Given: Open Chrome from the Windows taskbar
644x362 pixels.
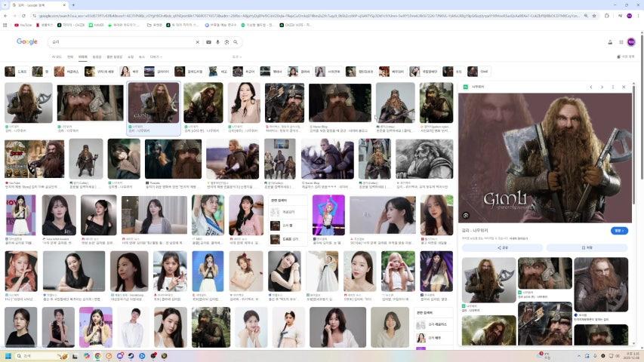Looking at the screenshot, I should coord(97,356).
